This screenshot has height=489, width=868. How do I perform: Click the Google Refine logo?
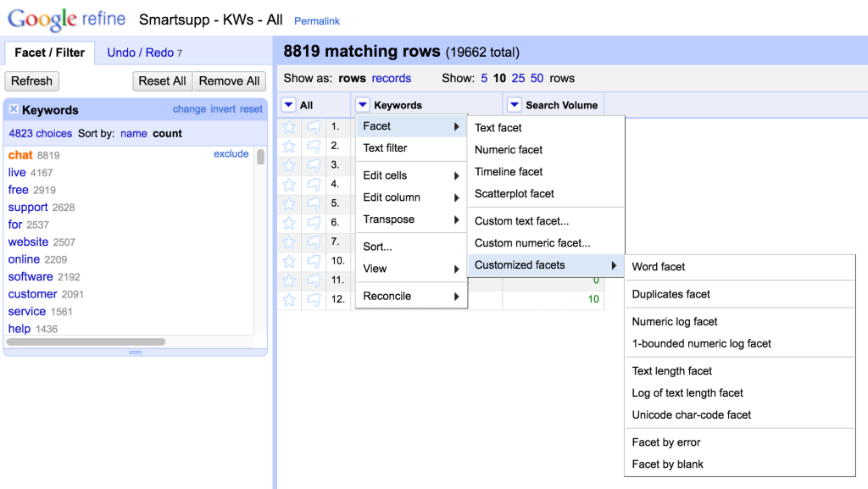(x=66, y=19)
